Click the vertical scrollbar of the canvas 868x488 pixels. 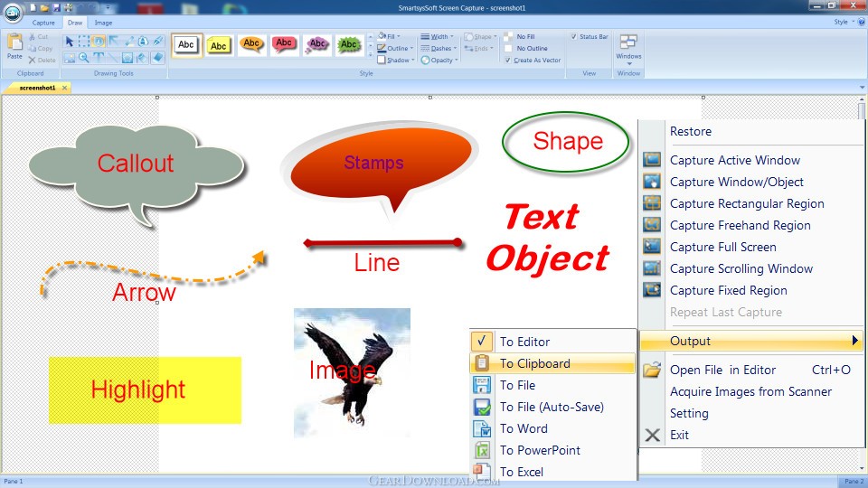[x=862, y=282]
